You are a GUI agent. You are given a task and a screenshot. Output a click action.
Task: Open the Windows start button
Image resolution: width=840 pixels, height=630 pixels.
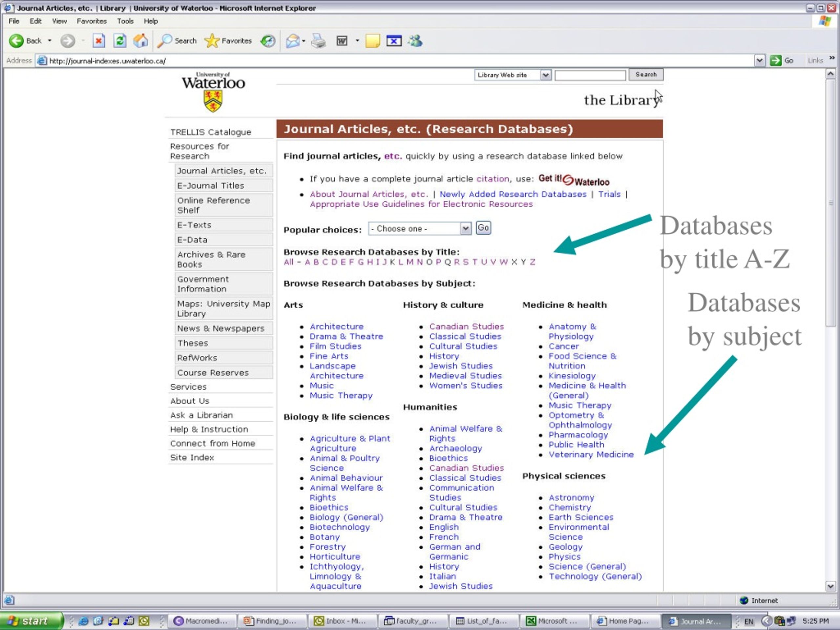click(31, 621)
